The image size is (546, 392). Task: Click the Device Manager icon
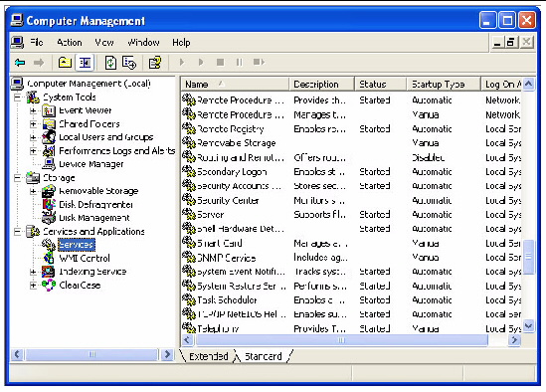49,164
